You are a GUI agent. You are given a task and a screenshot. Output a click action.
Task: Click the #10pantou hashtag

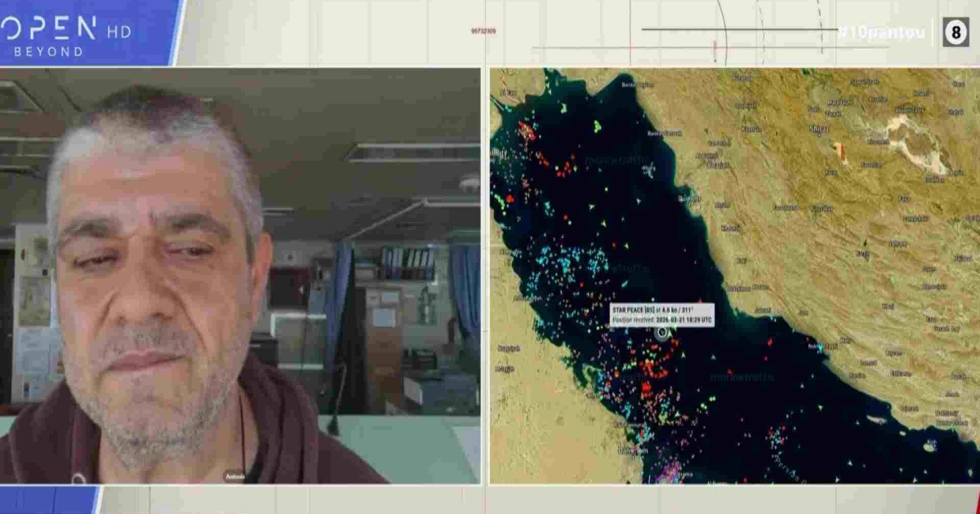click(x=880, y=33)
